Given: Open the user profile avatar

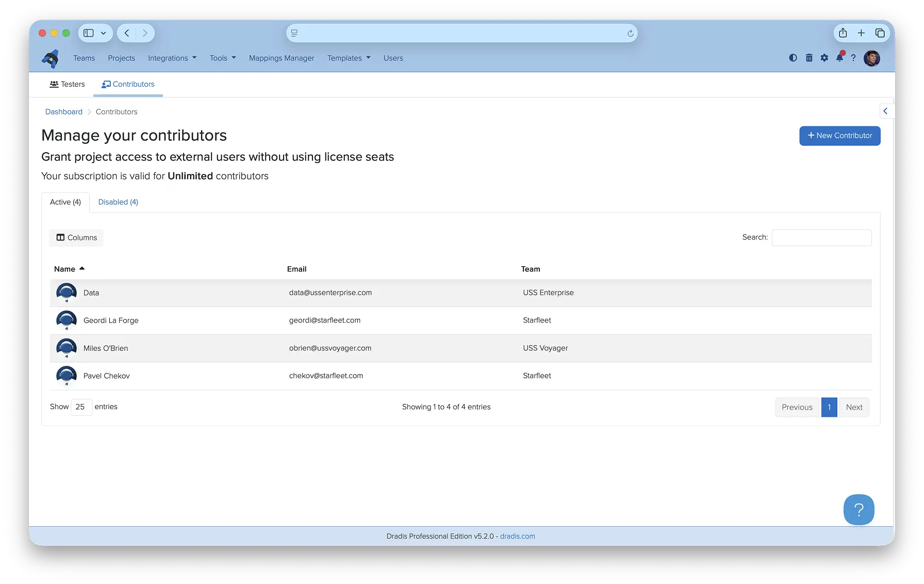Looking at the screenshot, I should point(872,58).
